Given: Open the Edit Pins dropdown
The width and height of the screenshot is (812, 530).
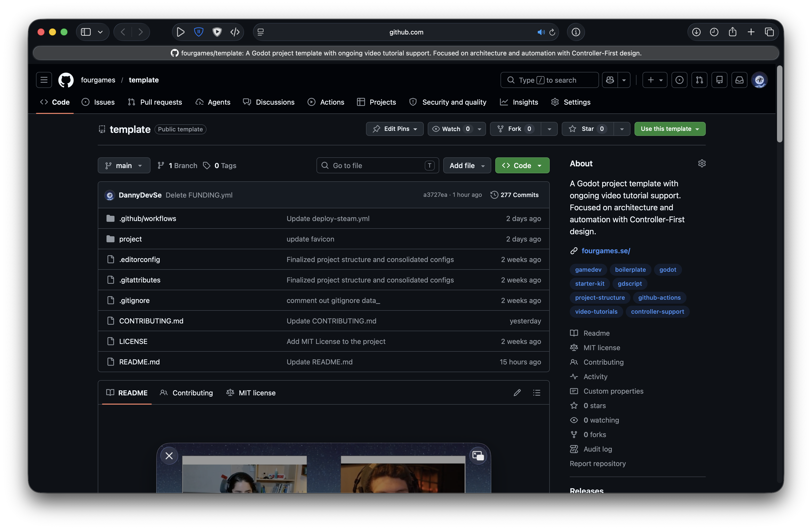Looking at the screenshot, I should click(395, 129).
